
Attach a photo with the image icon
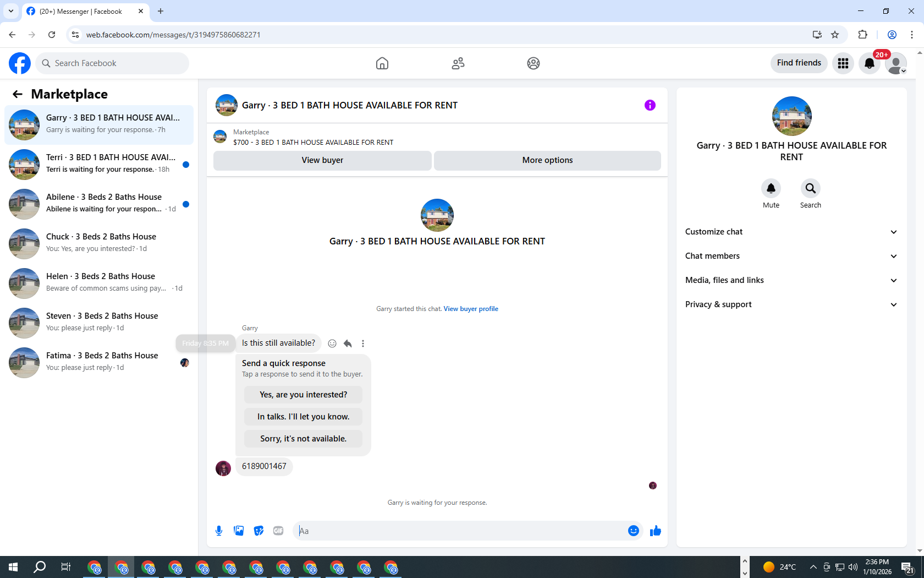(x=239, y=531)
